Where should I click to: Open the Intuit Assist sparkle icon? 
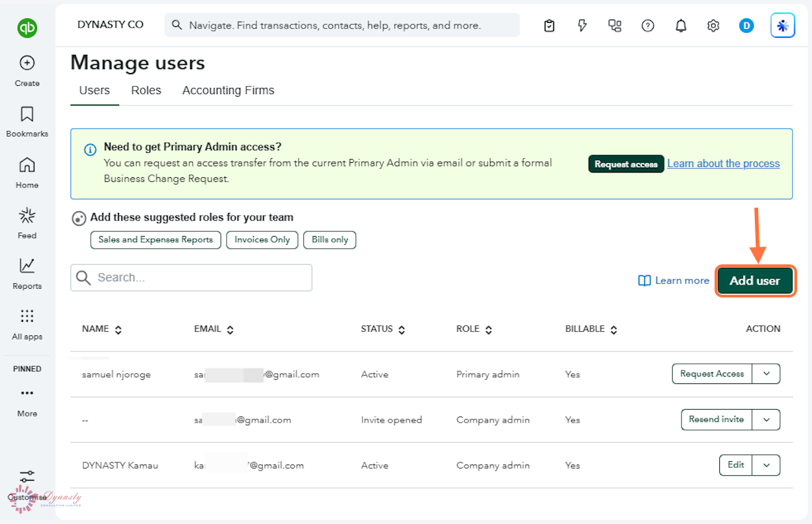click(783, 26)
